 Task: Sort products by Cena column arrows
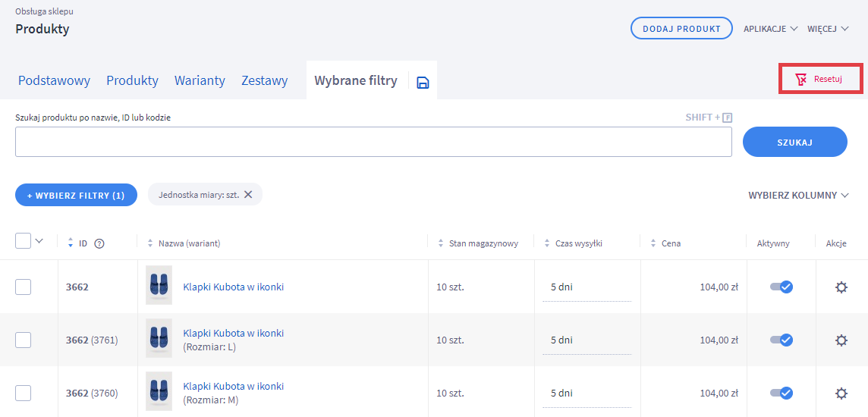[653, 243]
